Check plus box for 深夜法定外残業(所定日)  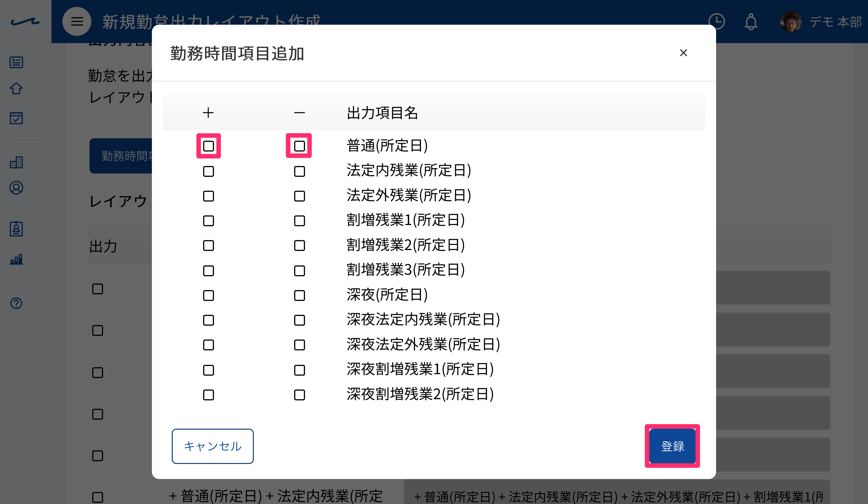pos(208,345)
